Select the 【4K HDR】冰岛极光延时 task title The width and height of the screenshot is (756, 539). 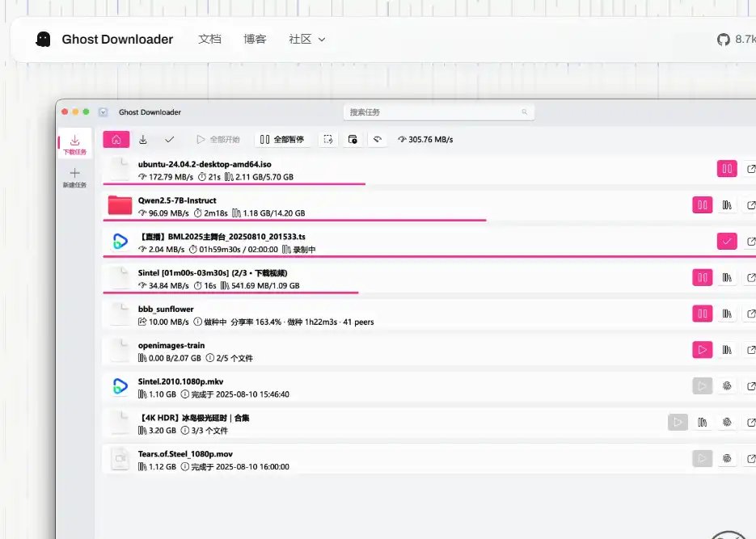[x=194, y=418]
